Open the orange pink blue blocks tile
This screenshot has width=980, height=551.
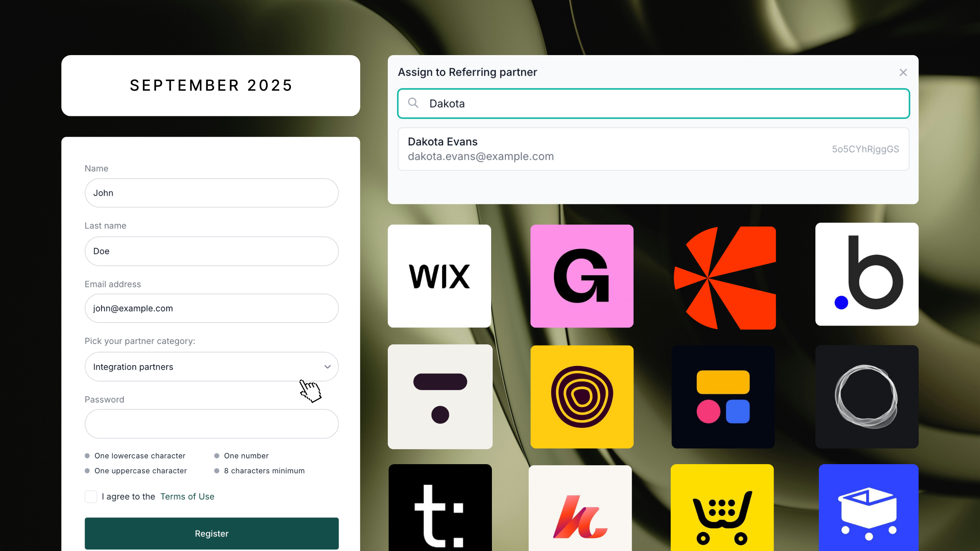723,397
